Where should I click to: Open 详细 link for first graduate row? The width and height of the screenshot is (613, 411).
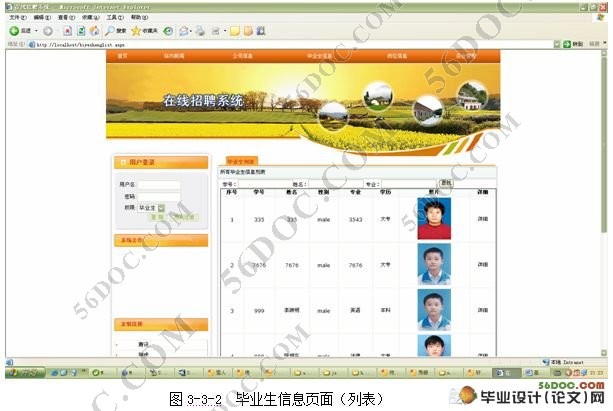(x=482, y=218)
